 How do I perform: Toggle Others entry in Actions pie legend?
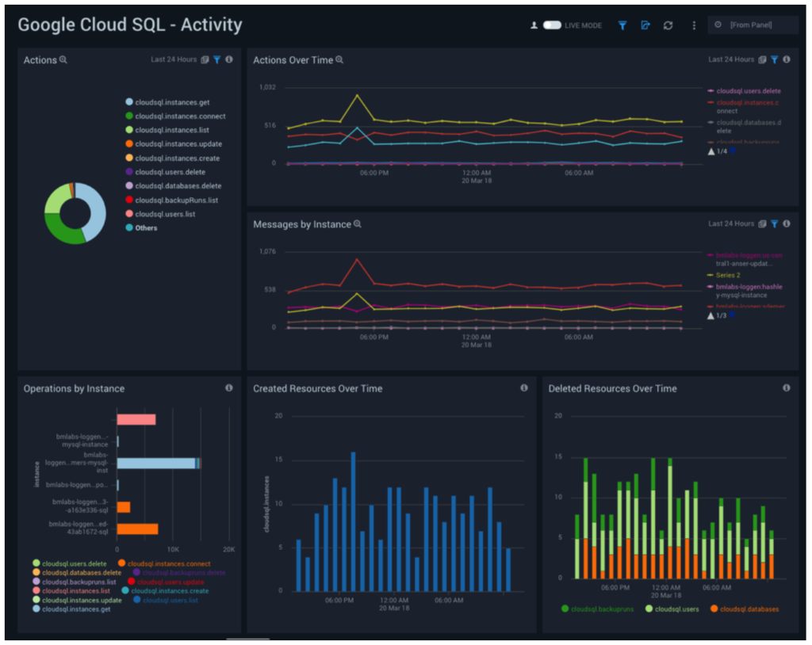(x=141, y=227)
